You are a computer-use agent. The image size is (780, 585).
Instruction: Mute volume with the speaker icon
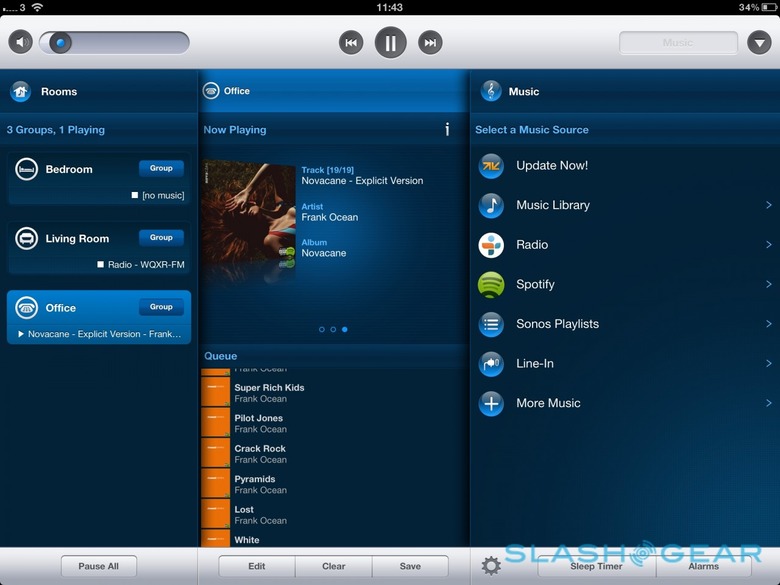pyautogui.click(x=20, y=42)
